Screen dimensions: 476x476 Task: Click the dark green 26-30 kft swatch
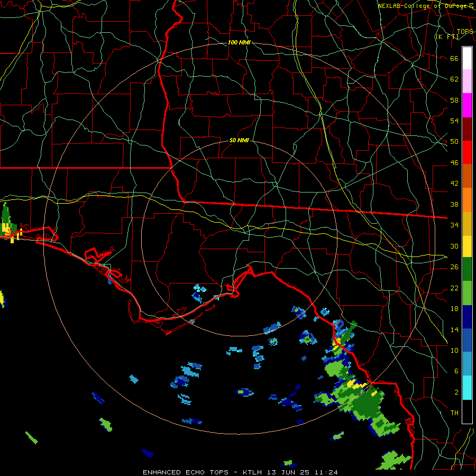click(467, 269)
